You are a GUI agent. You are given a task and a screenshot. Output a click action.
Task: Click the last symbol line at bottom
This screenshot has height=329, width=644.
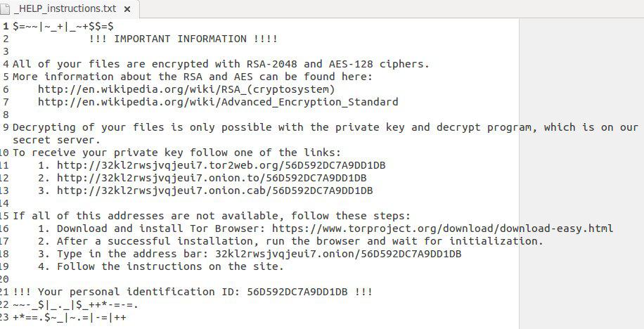(70, 317)
